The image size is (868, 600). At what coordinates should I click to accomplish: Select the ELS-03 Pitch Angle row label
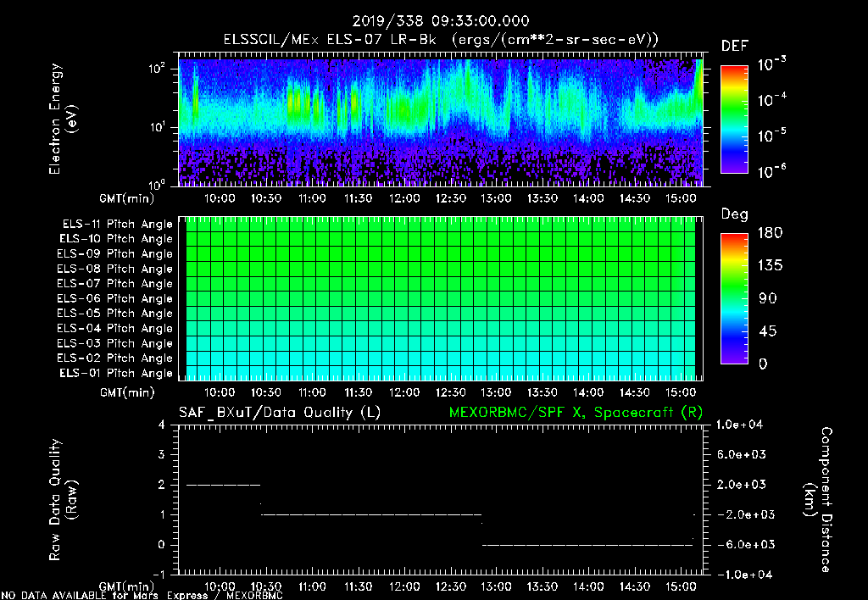115,343
